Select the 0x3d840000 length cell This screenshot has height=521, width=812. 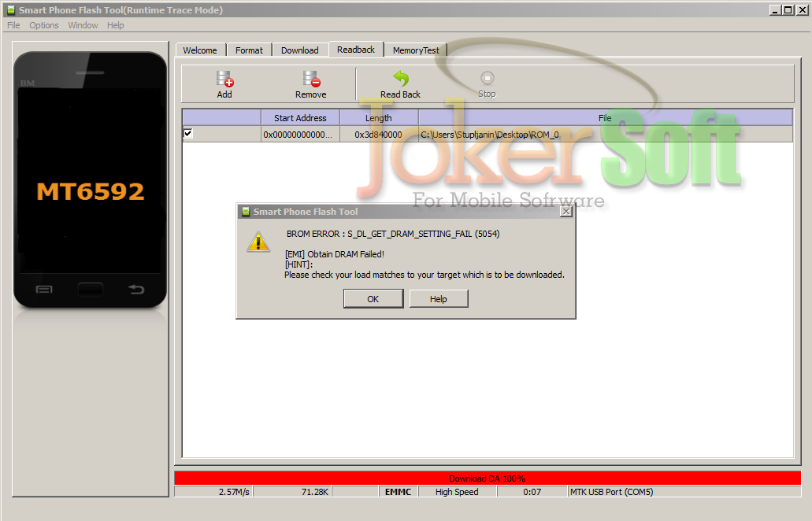379,135
